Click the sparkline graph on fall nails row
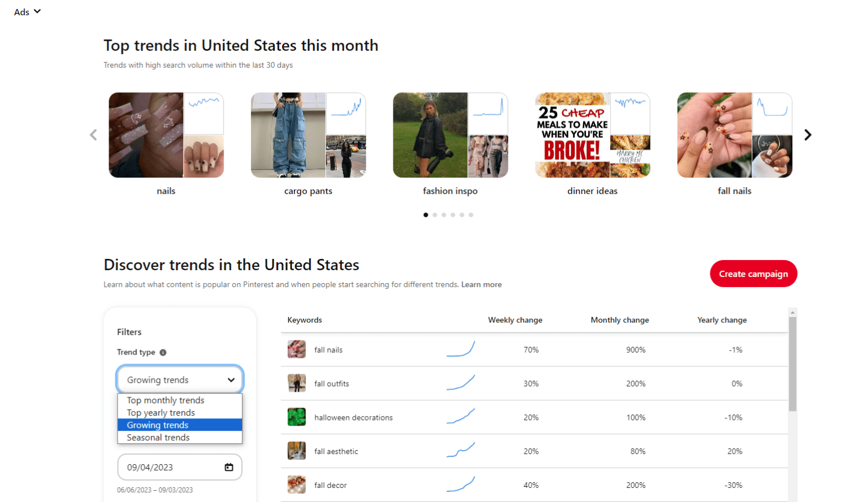 [461, 349]
